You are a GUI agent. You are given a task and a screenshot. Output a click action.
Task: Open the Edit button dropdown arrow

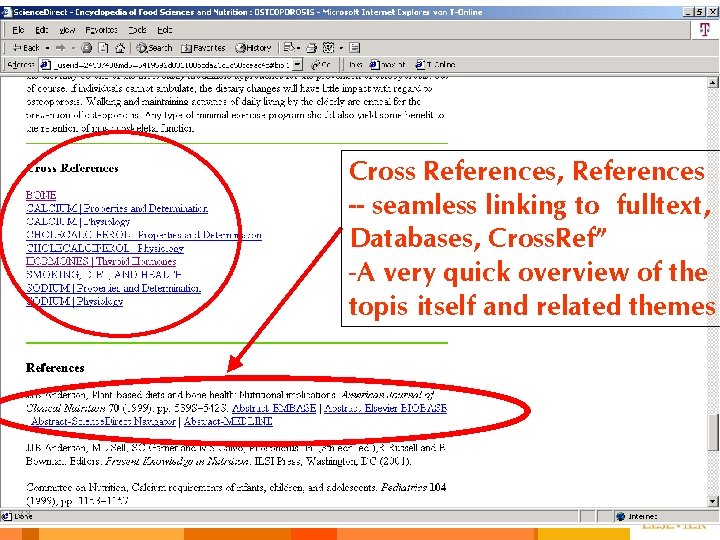341,48
